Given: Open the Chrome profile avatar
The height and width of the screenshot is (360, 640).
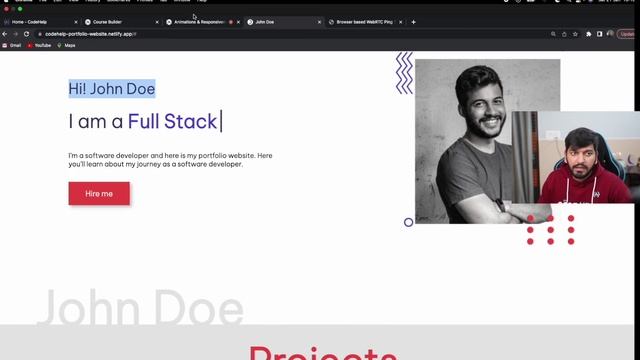Looking at the screenshot, I should (610, 34).
